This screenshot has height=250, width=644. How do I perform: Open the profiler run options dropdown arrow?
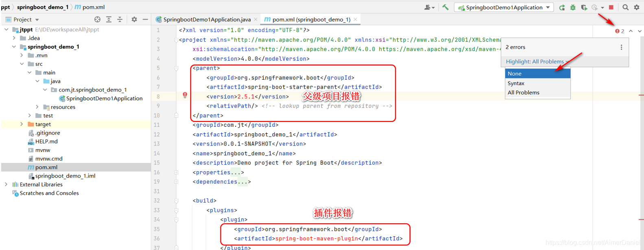pos(603,8)
